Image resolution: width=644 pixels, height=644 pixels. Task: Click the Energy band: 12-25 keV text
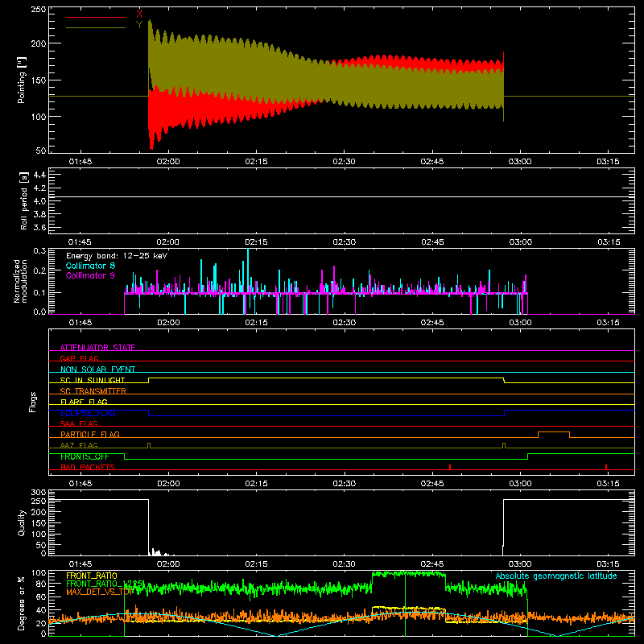point(117,256)
